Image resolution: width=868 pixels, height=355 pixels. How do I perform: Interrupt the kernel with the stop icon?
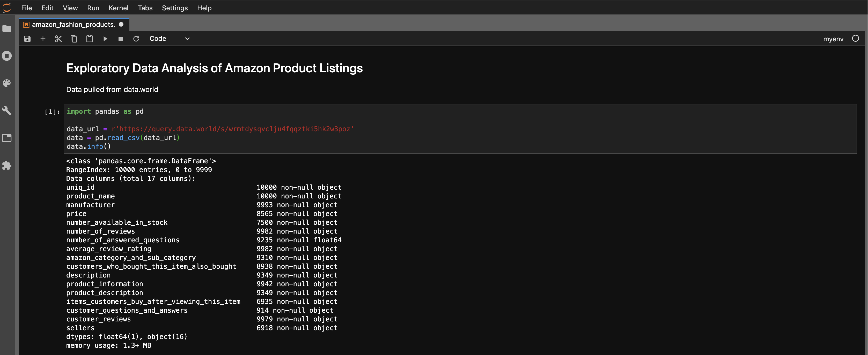[x=121, y=39]
